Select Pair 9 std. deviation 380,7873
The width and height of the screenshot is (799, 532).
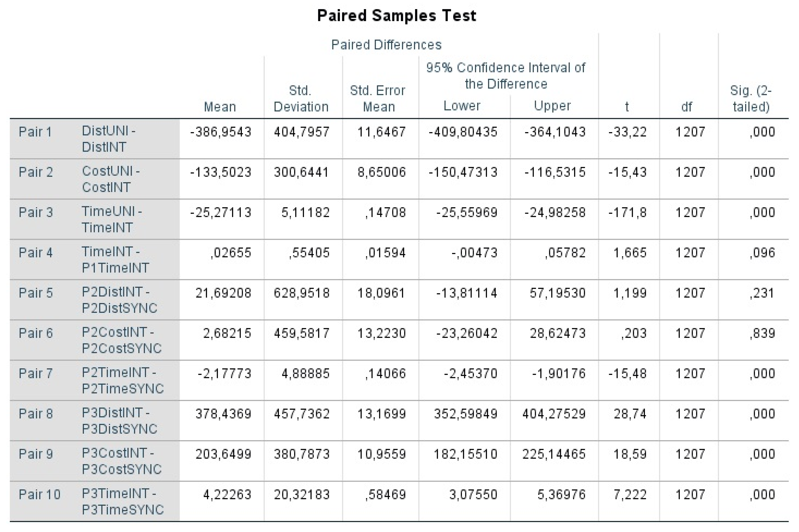tap(302, 454)
